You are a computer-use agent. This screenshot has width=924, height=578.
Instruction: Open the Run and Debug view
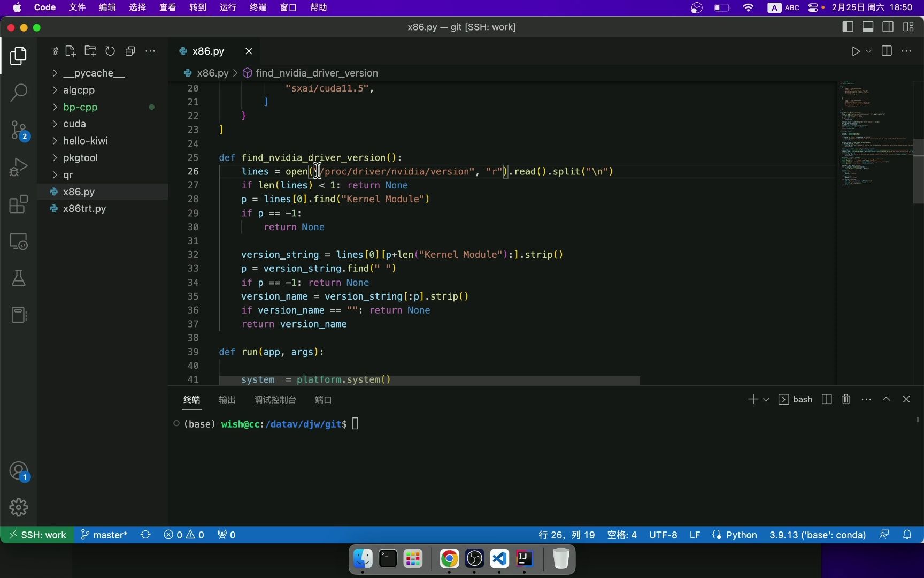coord(18,167)
